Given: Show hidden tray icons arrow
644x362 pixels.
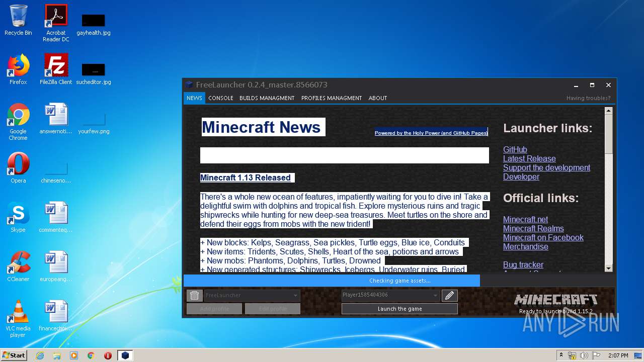Looking at the screenshot, I should pos(561,355).
